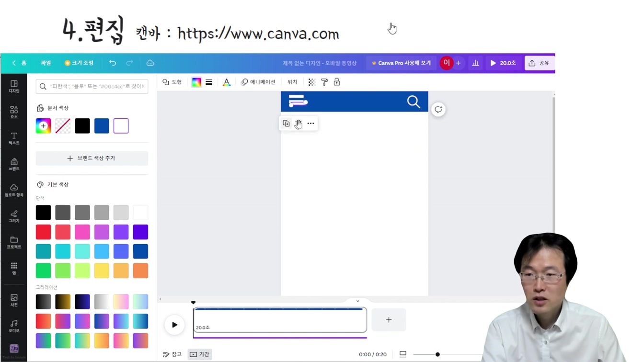Screen dimensions: 644x362
Task: Open the Shape (도형) dropdown
Action: pyautogui.click(x=172, y=82)
